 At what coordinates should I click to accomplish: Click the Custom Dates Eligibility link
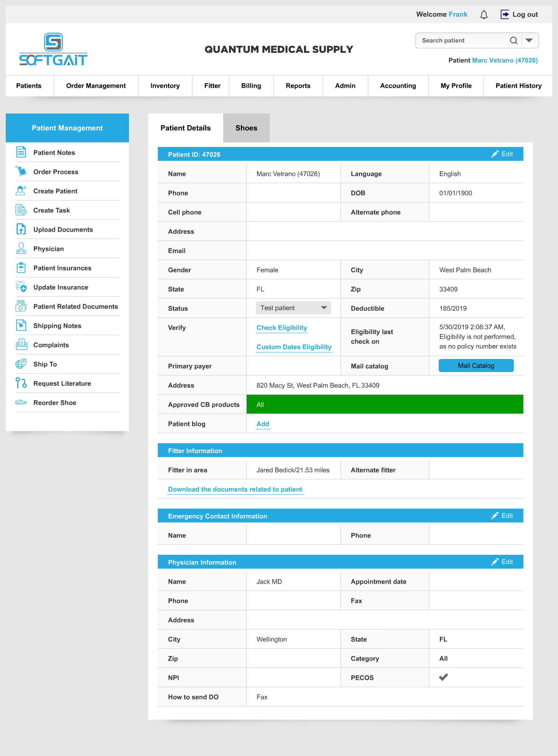click(x=294, y=347)
